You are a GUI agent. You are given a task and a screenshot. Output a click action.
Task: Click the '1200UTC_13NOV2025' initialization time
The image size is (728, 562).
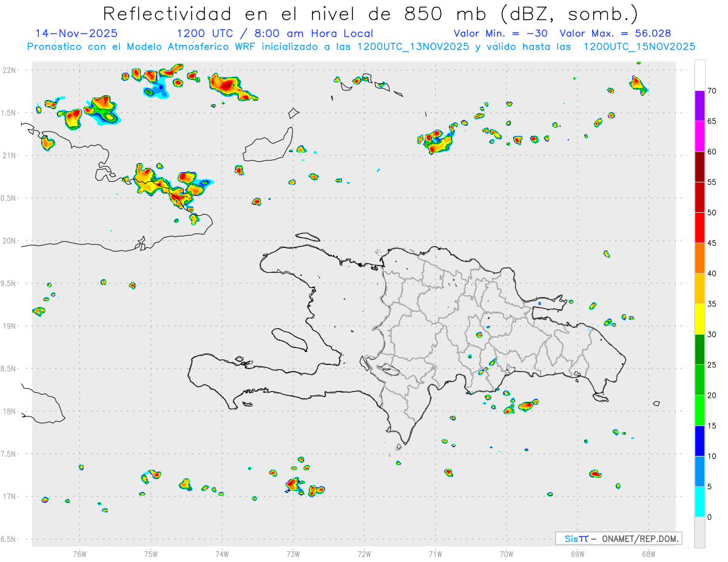[x=413, y=47]
